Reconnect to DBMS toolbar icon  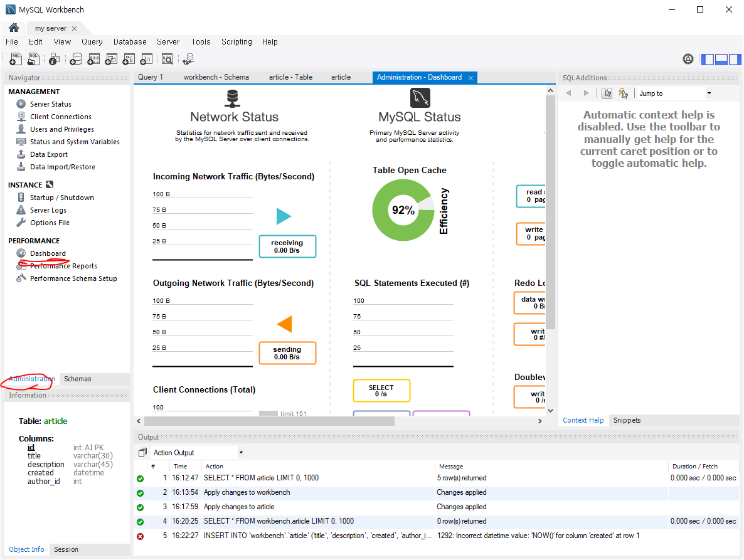tap(188, 59)
